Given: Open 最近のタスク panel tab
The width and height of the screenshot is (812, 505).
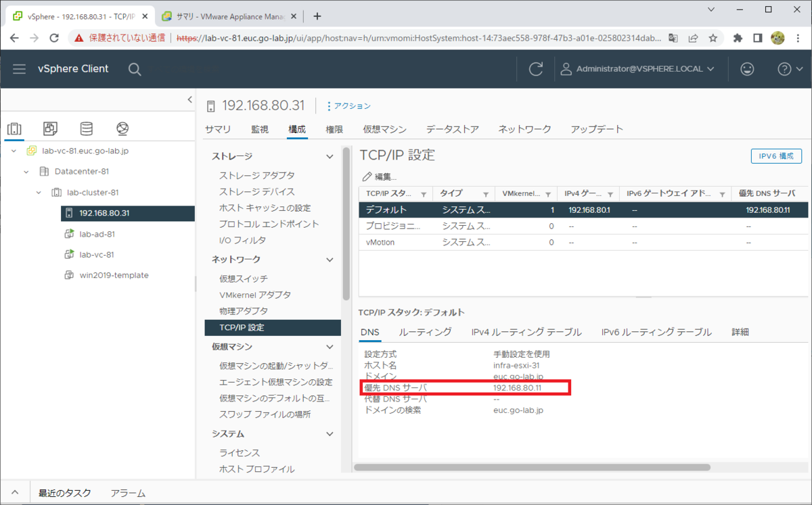Looking at the screenshot, I should point(64,494).
